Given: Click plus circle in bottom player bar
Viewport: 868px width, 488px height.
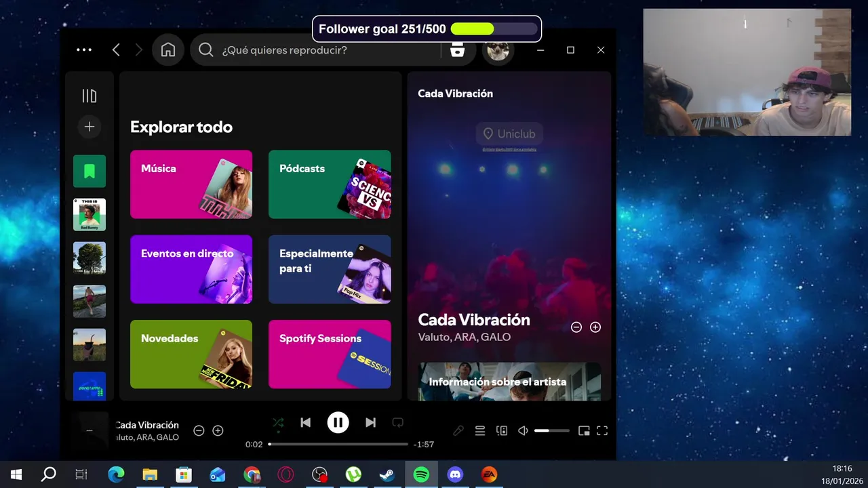Looking at the screenshot, I should [218, 430].
